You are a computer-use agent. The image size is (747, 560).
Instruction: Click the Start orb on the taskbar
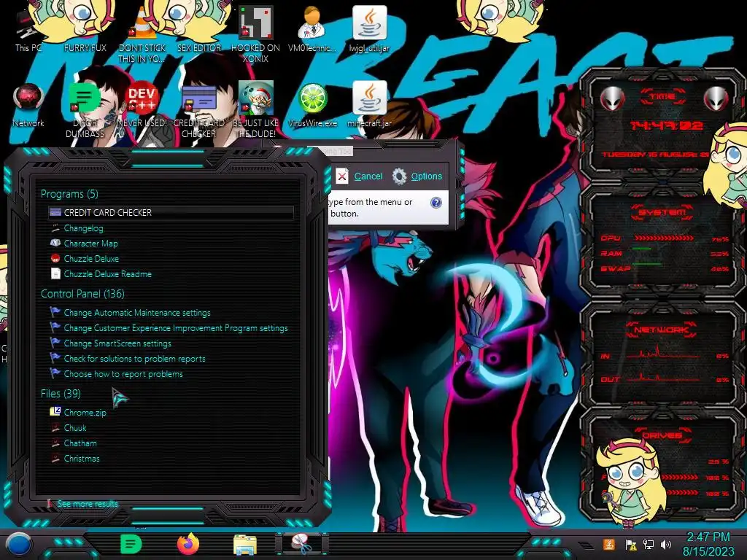point(19,544)
